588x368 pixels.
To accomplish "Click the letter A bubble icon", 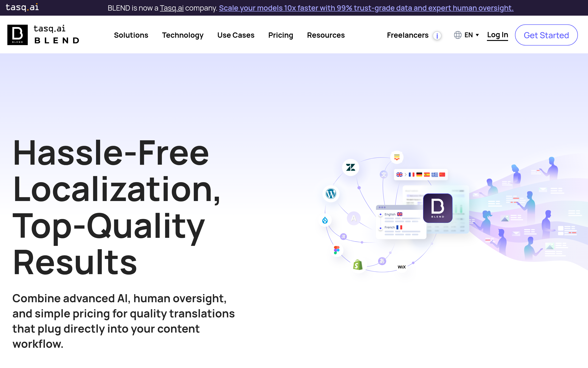I will point(353,218).
